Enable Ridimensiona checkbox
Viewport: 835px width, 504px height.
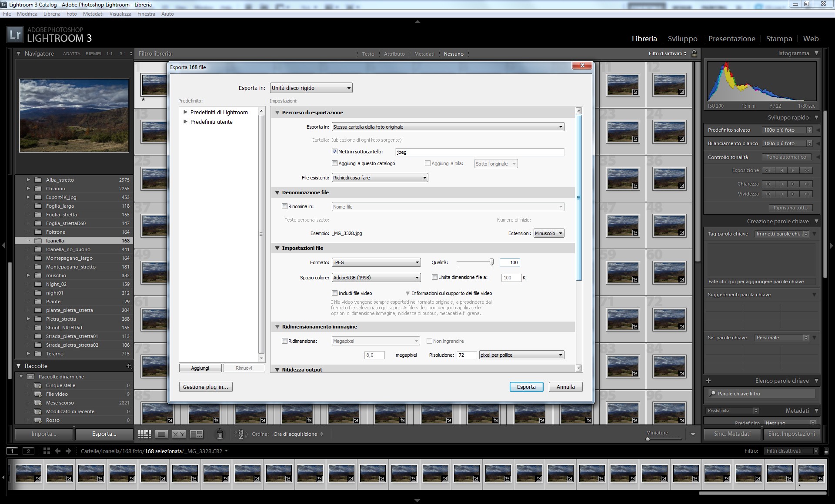pos(284,341)
